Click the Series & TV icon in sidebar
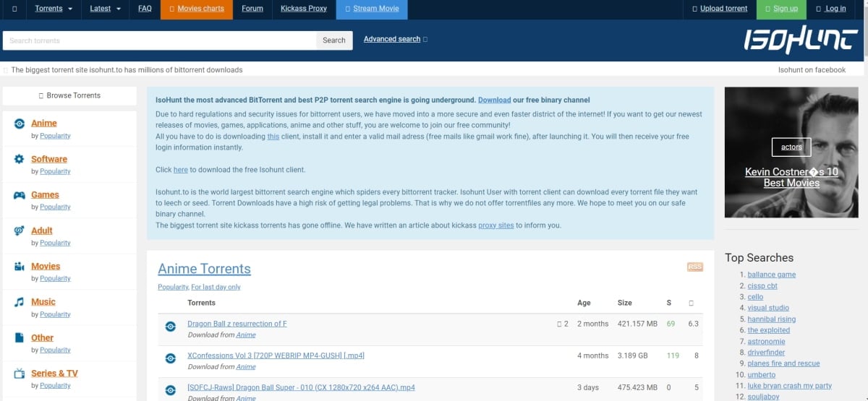The image size is (868, 401). click(19, 374)
